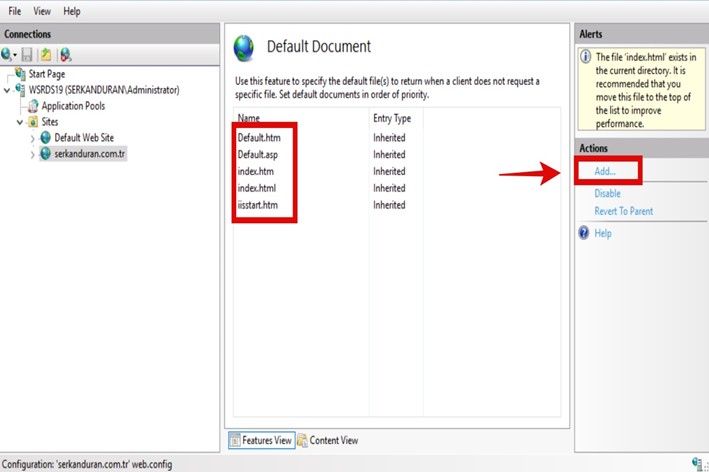
Task: Select the iisstart.htm entry
Action: pyautogui.click(x=258, y=205)
